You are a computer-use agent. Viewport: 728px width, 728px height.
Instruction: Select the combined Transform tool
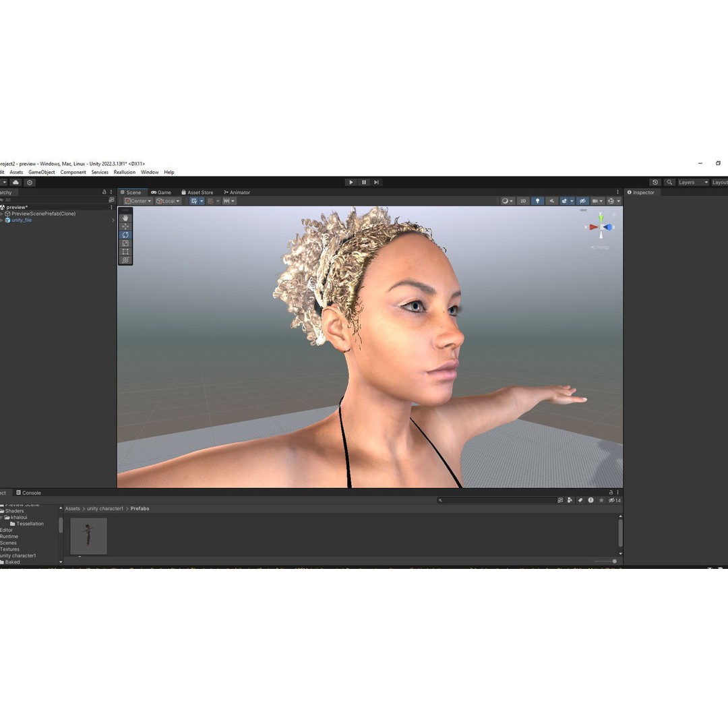pyautogui.click(x=125, y=260)
